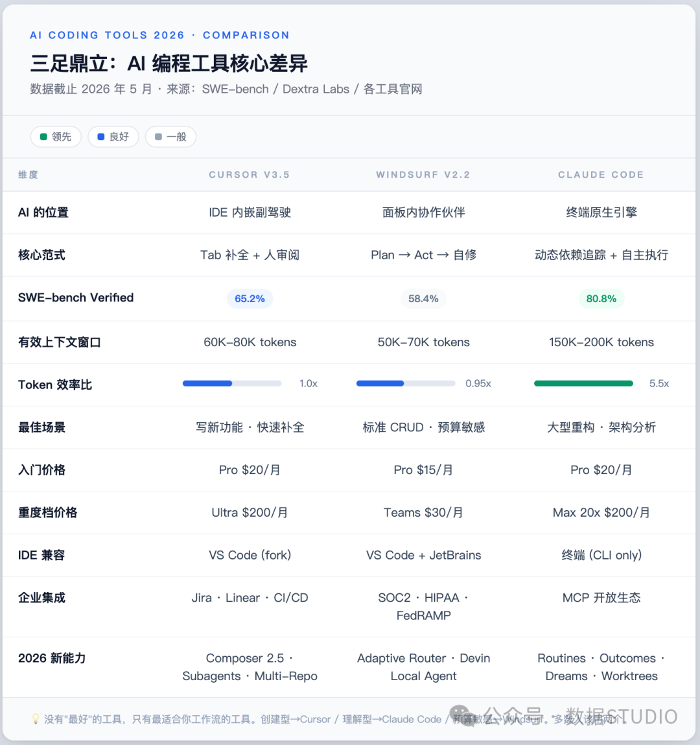Viewport: 700px width, 745px height.
Task: Click the 维度 column header
Action: (x=28, y=175)
